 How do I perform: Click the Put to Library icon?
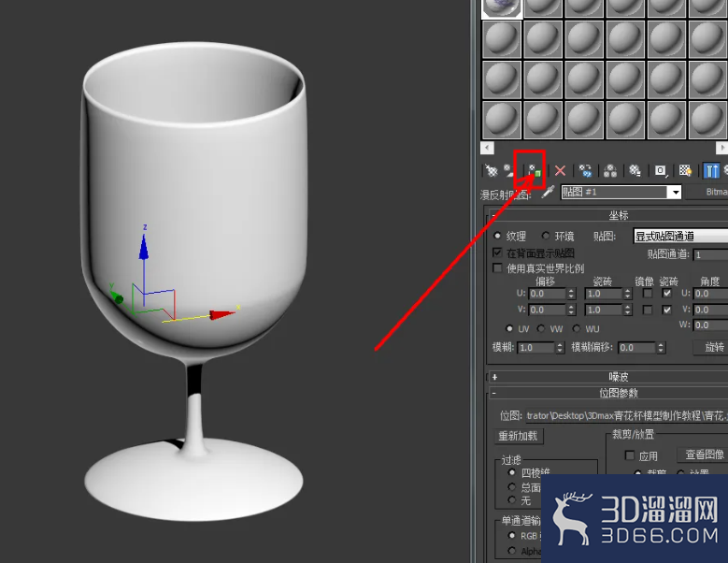[x=635, y=171]
